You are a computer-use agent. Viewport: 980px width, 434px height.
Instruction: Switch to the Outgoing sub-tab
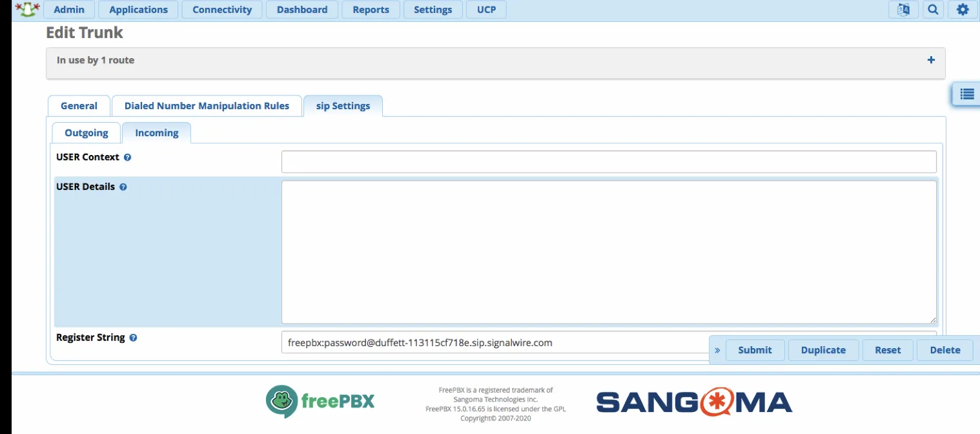(85, 132)
